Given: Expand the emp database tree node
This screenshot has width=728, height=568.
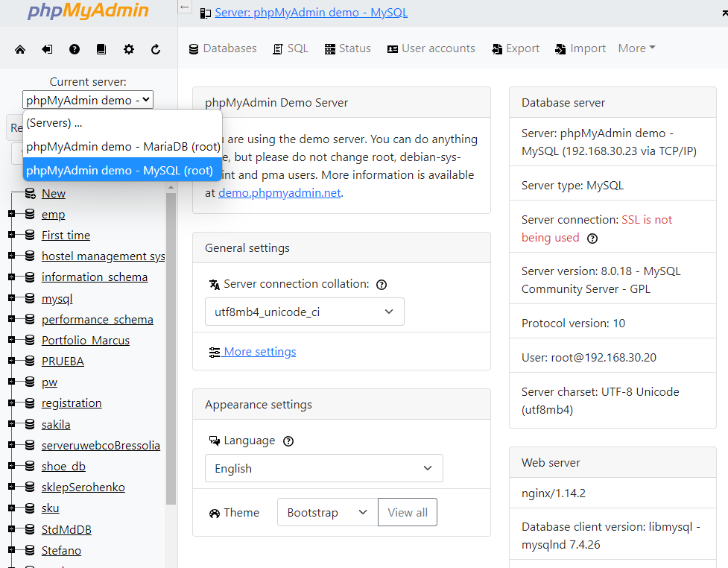Looking at the screenshot, I should 12,214.
